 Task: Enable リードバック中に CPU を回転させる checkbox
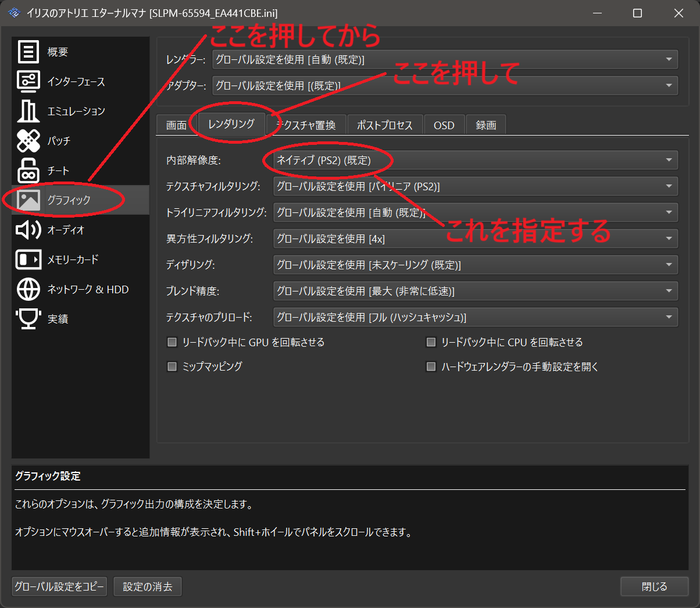(x=431, y=342)
